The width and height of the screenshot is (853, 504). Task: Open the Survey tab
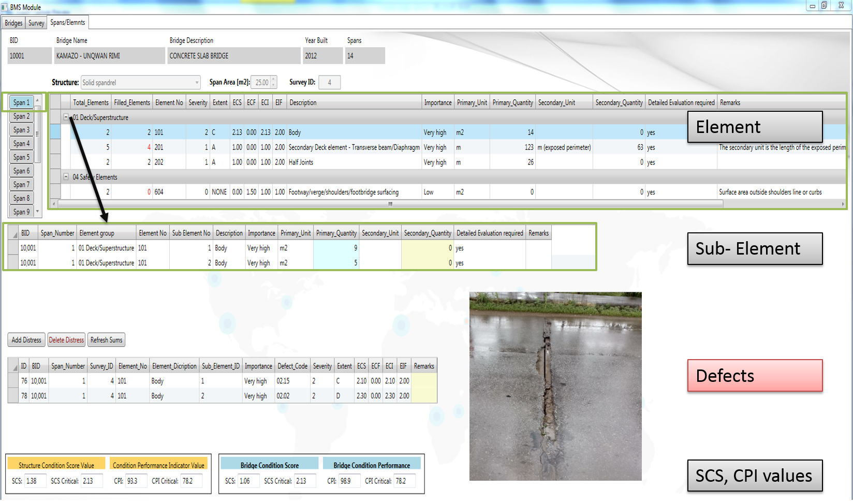(36, 23)
